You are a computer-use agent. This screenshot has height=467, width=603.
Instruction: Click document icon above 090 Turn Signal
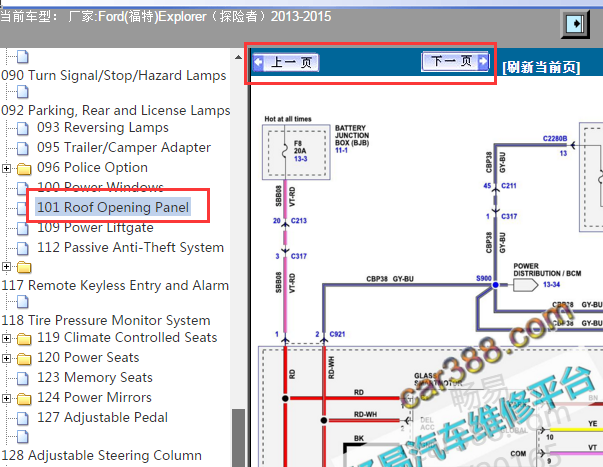pos(23,57)
